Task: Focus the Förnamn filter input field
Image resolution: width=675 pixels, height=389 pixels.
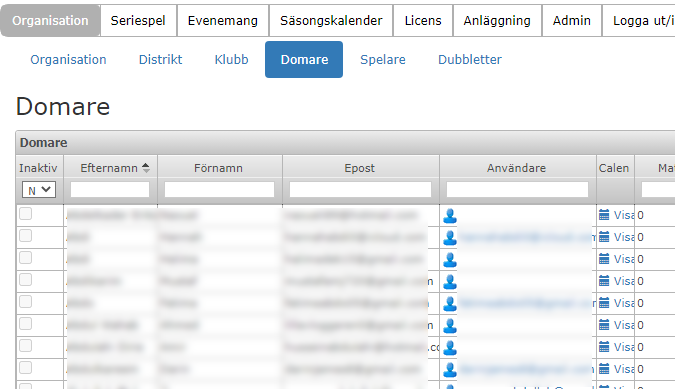Action: pyautogui.click(x=220, y=190)
